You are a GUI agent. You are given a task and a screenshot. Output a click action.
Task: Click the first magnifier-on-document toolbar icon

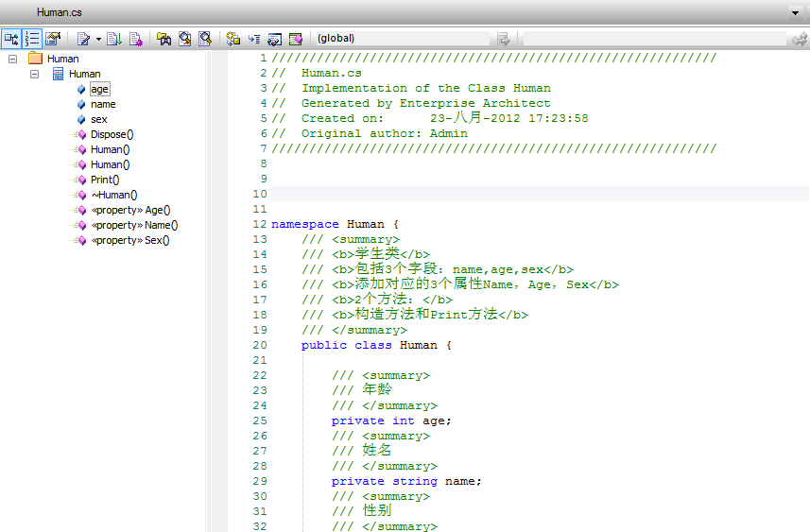184,39
